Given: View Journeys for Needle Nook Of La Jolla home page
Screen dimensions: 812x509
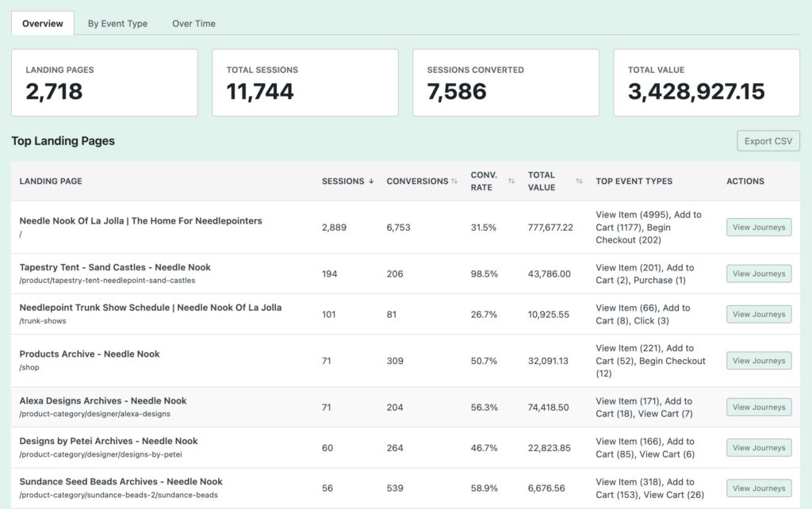Looking at the screenshot, I should pyautogui.click(x=759, y=228).
